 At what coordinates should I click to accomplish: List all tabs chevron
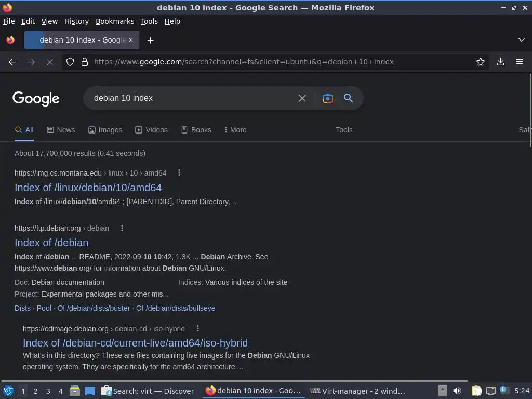pos(522,40)
